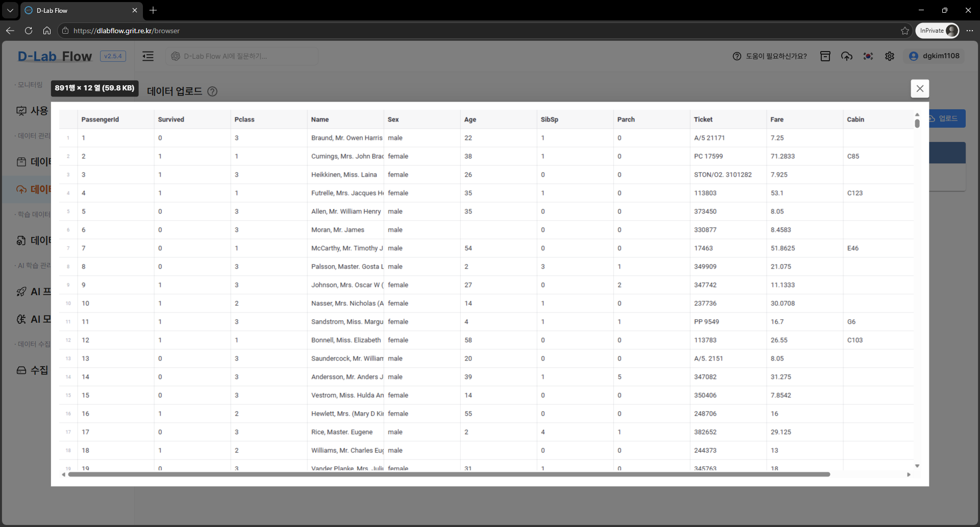
Task: Add page to favorites star
Action: click(x=905, y=31)
